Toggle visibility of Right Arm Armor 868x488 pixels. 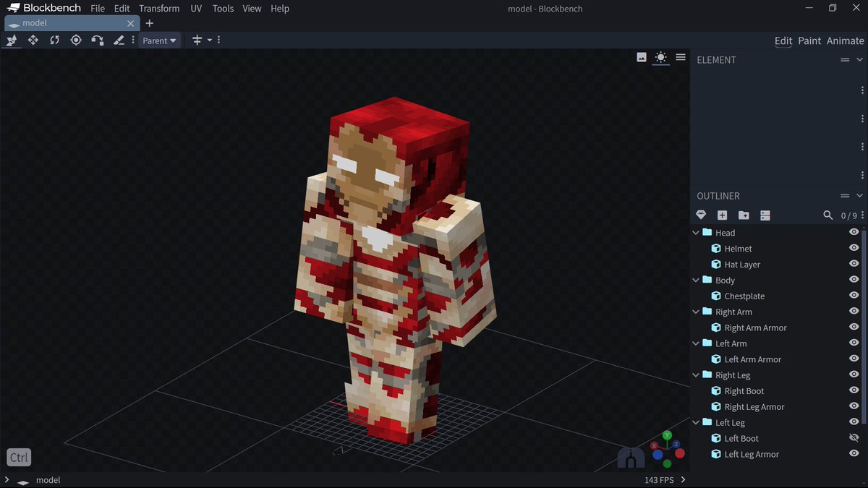point(854,328)
